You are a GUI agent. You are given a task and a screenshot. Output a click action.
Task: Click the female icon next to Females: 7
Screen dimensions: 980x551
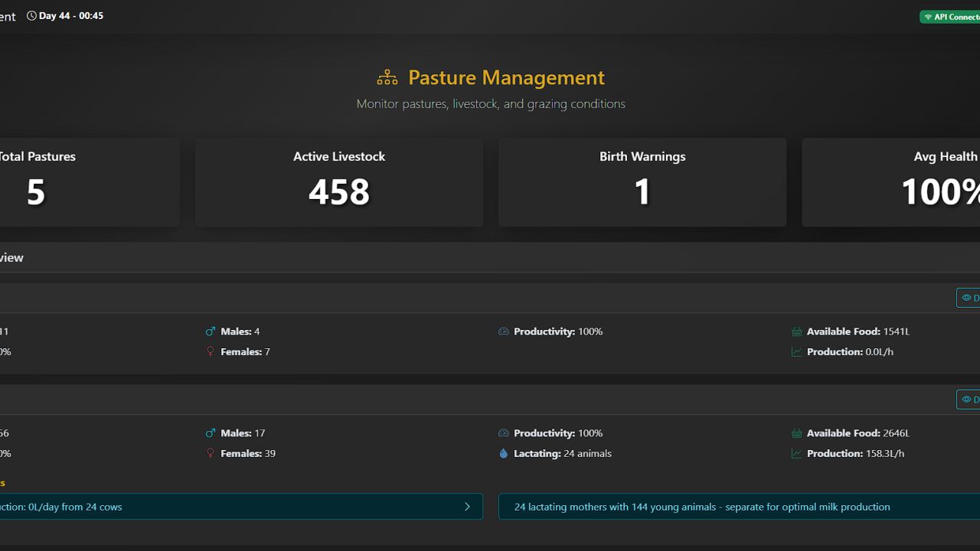(x=211, y=352)
